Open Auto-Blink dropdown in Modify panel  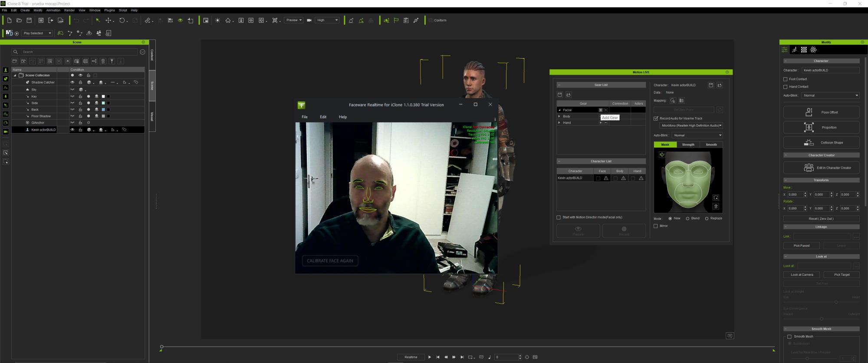(x=831, y=95)
